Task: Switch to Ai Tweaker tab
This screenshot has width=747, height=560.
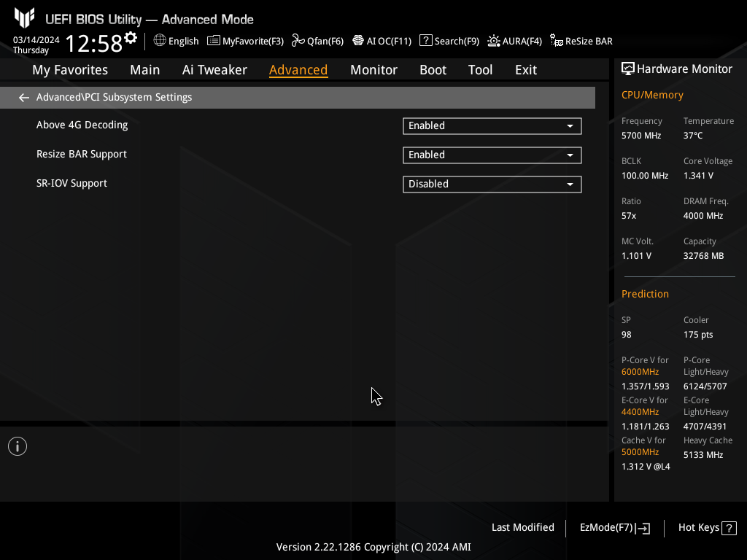Action: [214, 70]
